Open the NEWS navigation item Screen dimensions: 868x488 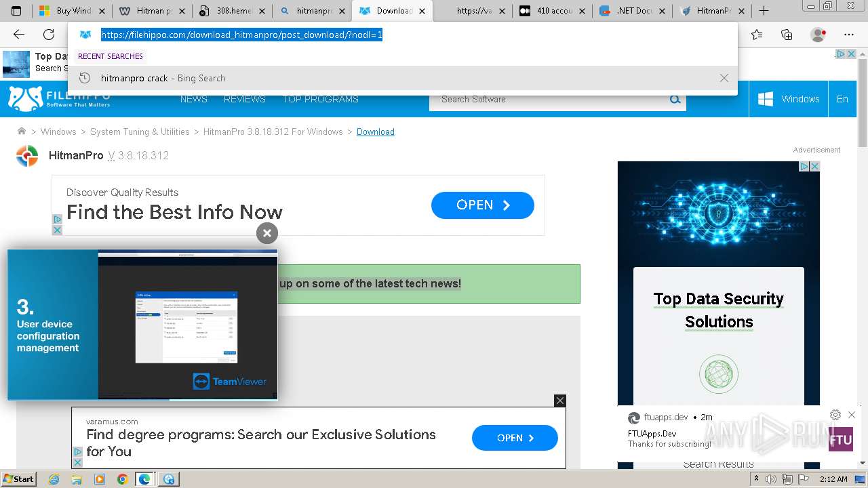(x=194, y=99)
